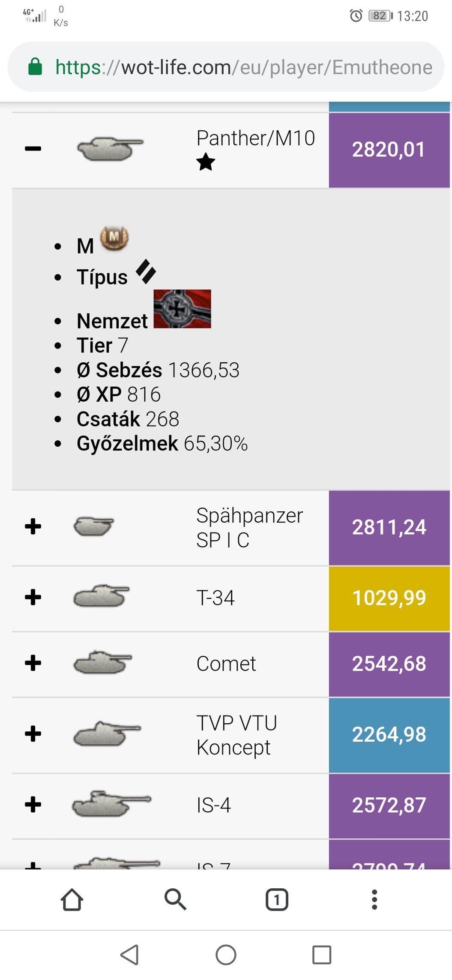Click the Panther/M10 tank silhouette icon
Image resolution: width=452 pixels, height=980 pixels.
tap(110, 149)
